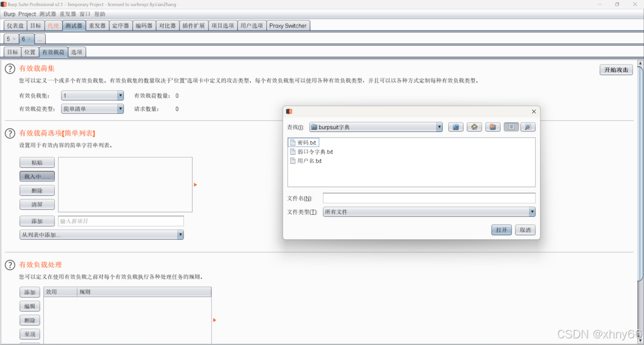Screen dimensions: 644x345
Task: Click the 清屏 button
Action: click(37, 204)
